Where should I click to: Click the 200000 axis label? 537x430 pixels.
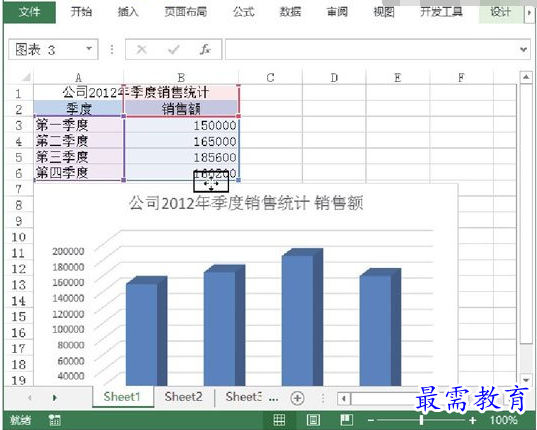click(x=68, y=251)
